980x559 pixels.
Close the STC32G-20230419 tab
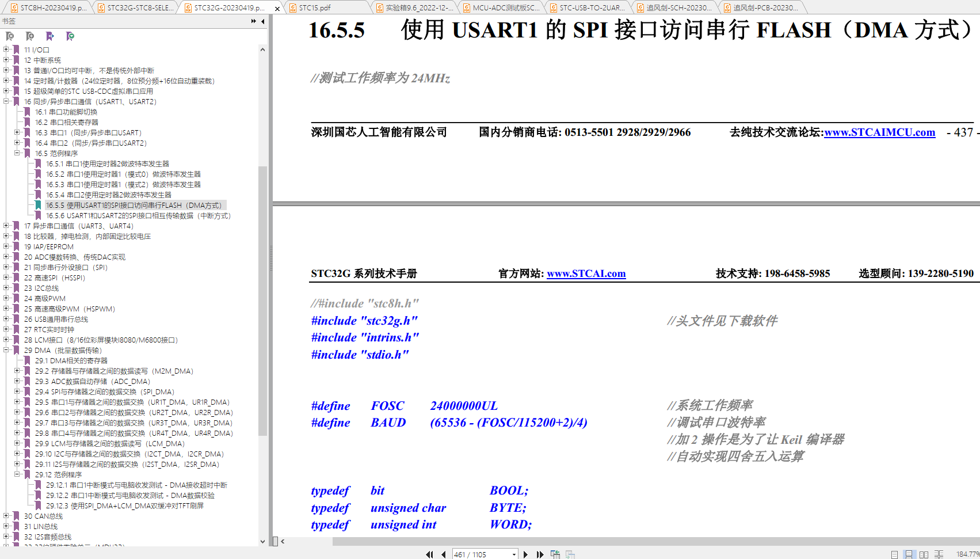(277, 9)
